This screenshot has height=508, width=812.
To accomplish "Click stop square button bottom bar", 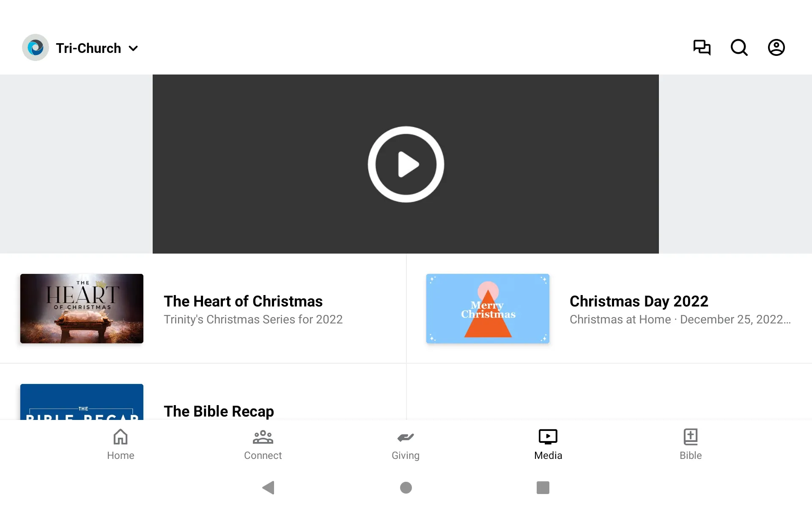I will 542,488.
